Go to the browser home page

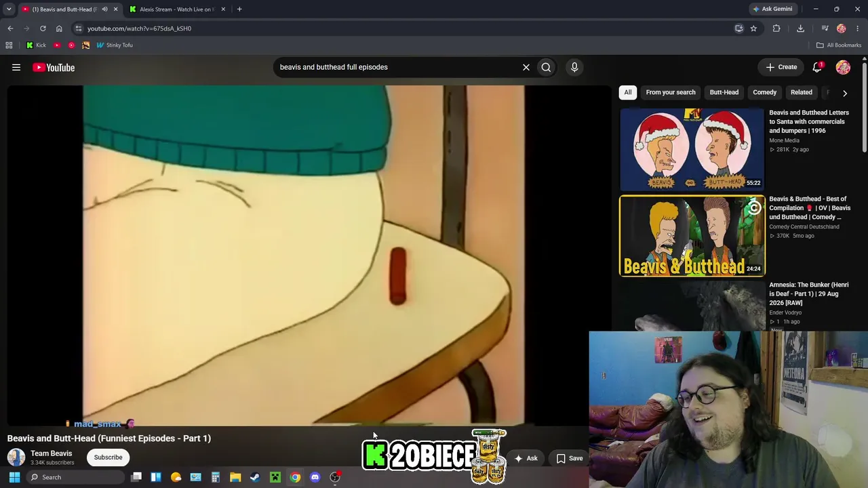pyautogui.click(x=59, y=28)
